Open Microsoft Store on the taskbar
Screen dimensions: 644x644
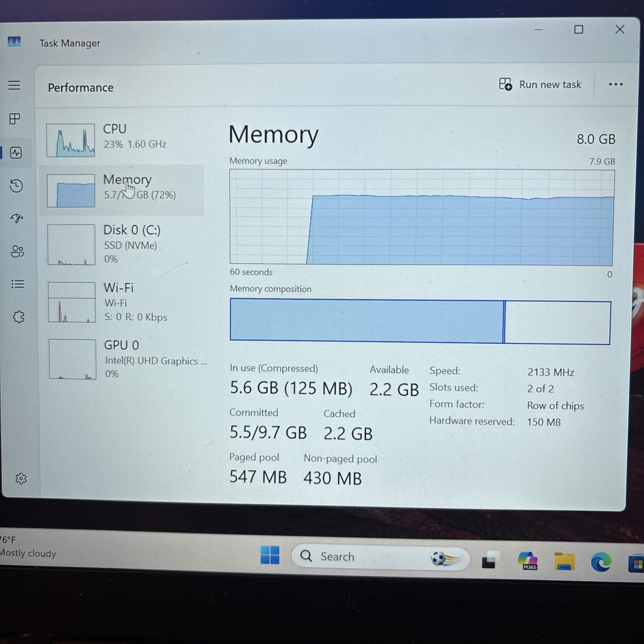click(636, 563)
